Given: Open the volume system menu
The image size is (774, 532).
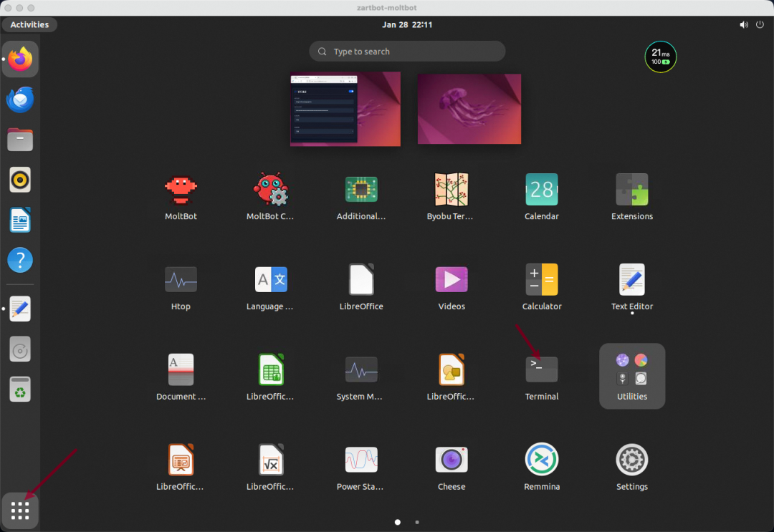Looking at the screenshot, I should [744, 24].
